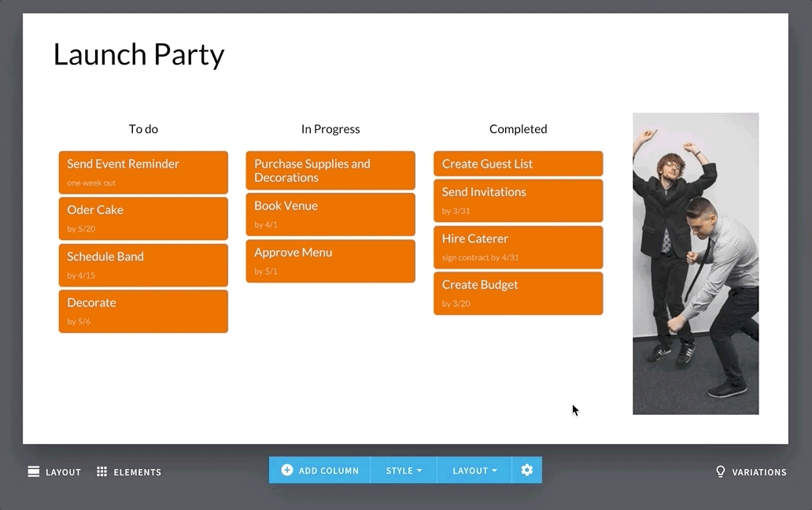Click the Hire Caterer card
The height and width of the screenshot is (510, 812).
click(x=518, y=246)
